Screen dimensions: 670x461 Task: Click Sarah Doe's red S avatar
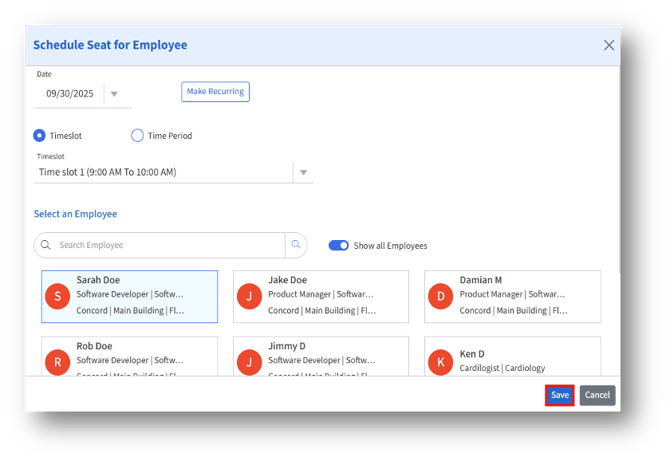pyautogui.click(x=58, y=296)
